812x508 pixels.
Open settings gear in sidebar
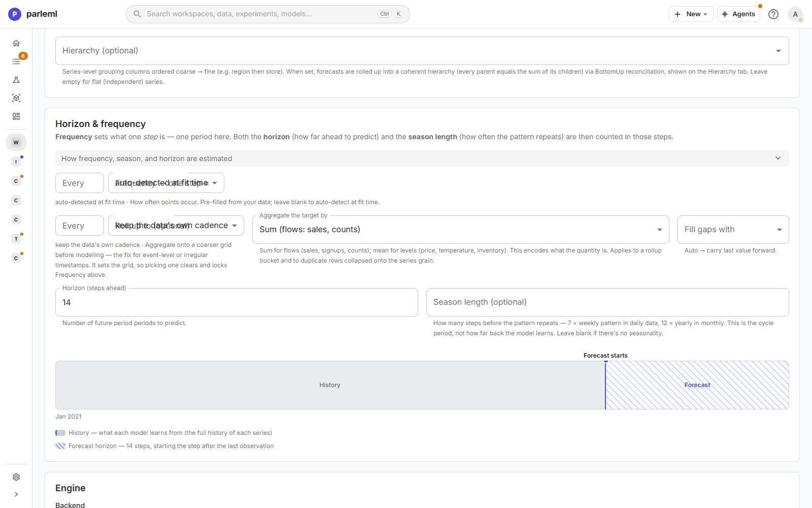click(x=16, y=477)
